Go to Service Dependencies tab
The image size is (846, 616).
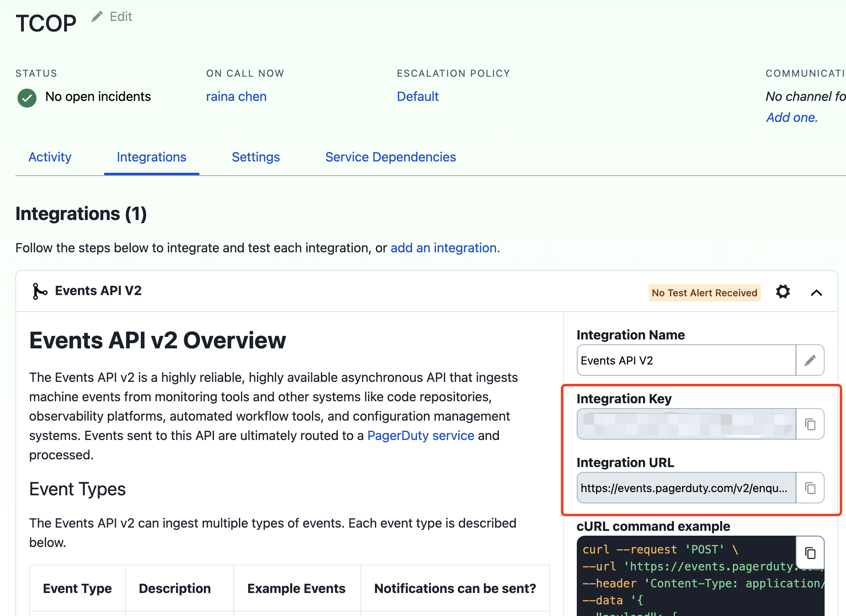[x=390, y=157]
